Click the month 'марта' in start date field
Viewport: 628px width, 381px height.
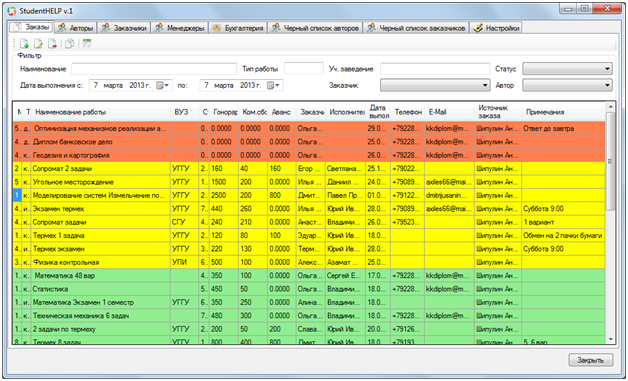coord(113,85)
